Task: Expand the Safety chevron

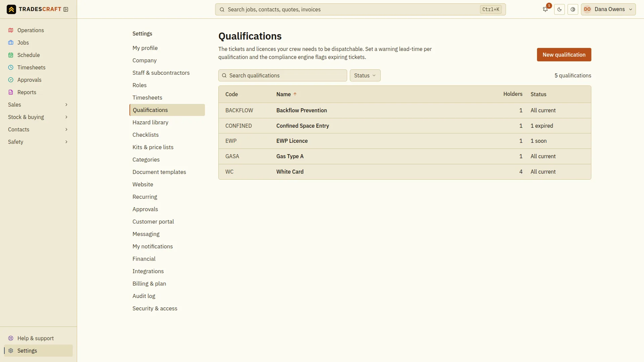Action: pyautogui.click(x=66, y=142)
